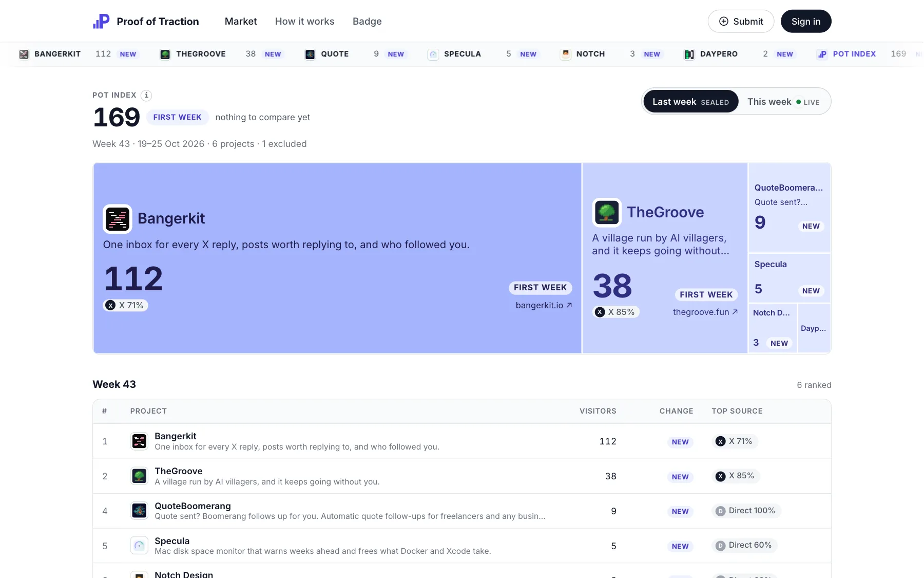
Task: Click the Dayp... treemap tile
Action: click(x=815, y=328)
